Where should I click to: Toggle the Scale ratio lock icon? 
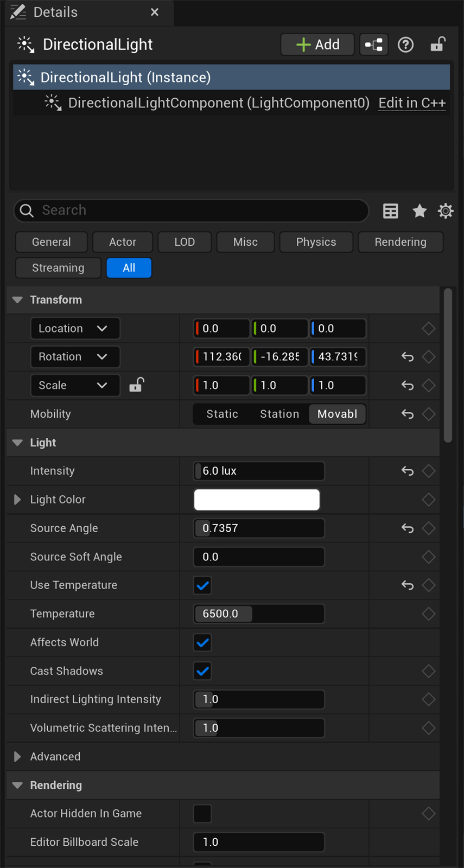(x=136, y=385)
